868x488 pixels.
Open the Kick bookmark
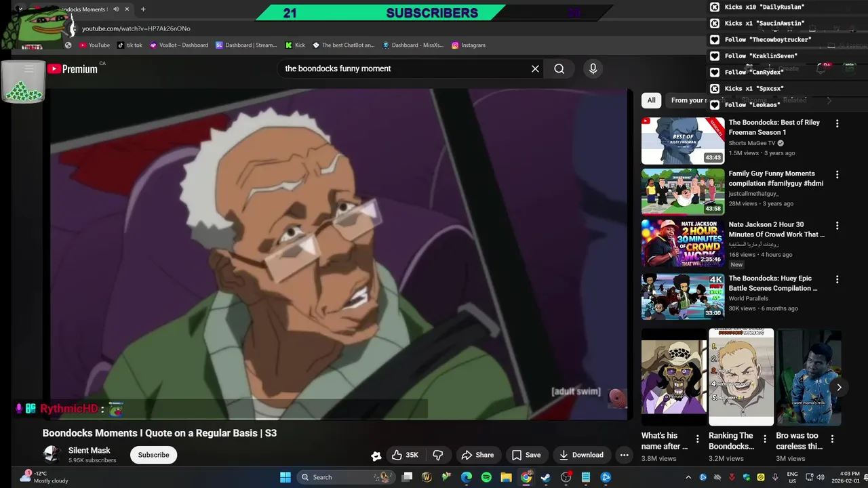click(295, 45)
